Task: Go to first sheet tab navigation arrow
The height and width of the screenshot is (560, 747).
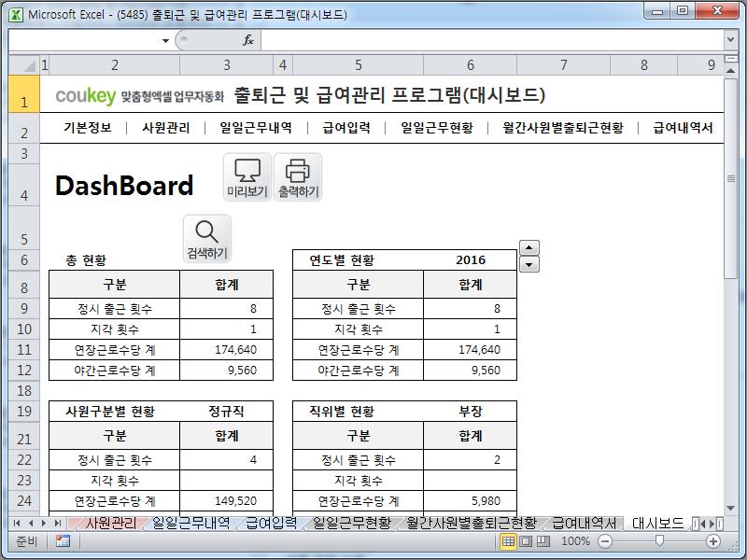Action: [17, 524]
